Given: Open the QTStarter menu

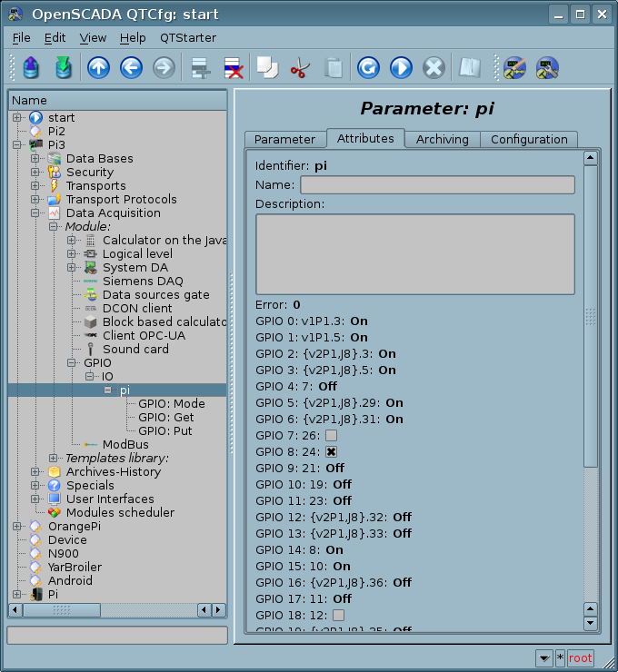Looking at the screenshot, I should [187, 37].
